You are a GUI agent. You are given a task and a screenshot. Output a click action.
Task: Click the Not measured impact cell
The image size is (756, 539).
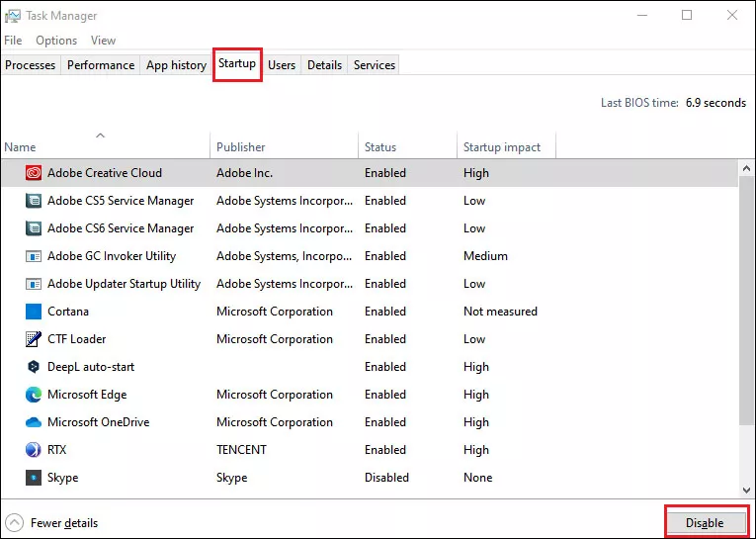[x=500, y=312]
